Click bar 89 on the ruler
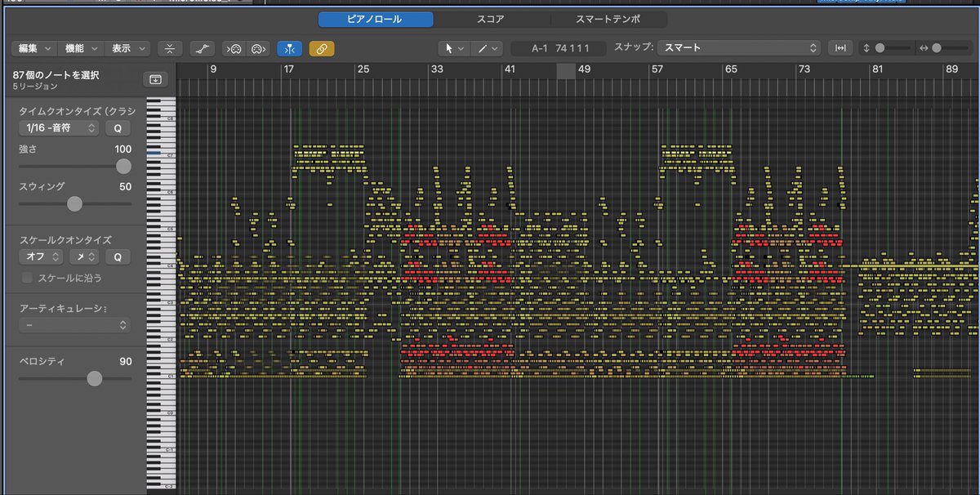Viewport: 980px width, 495px height. click(x=951, y=71)
